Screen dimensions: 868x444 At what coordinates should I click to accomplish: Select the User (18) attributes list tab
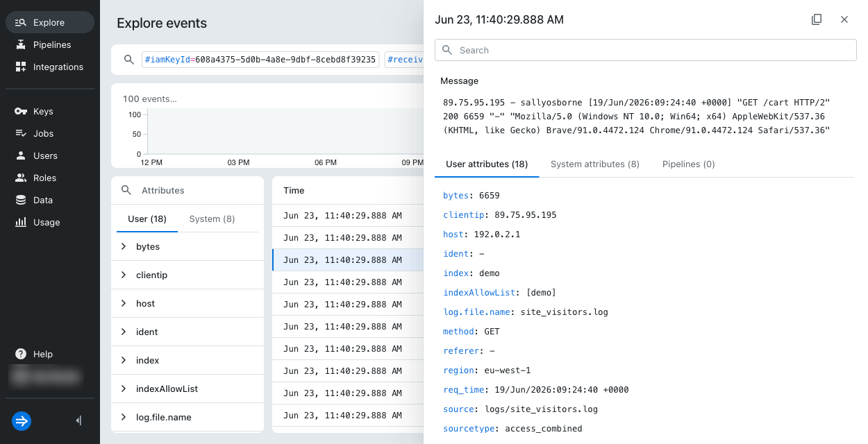(147, 219)
